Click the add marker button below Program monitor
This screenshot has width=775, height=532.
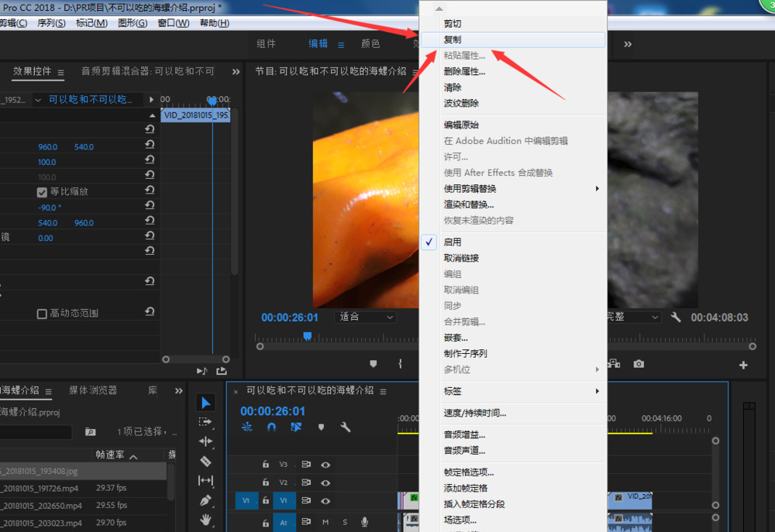pyautogui.click(x=373, y=364)
